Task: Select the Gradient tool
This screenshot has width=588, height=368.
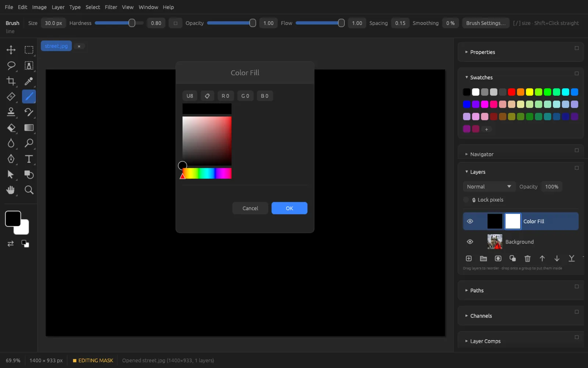Action: pos(29,128)
